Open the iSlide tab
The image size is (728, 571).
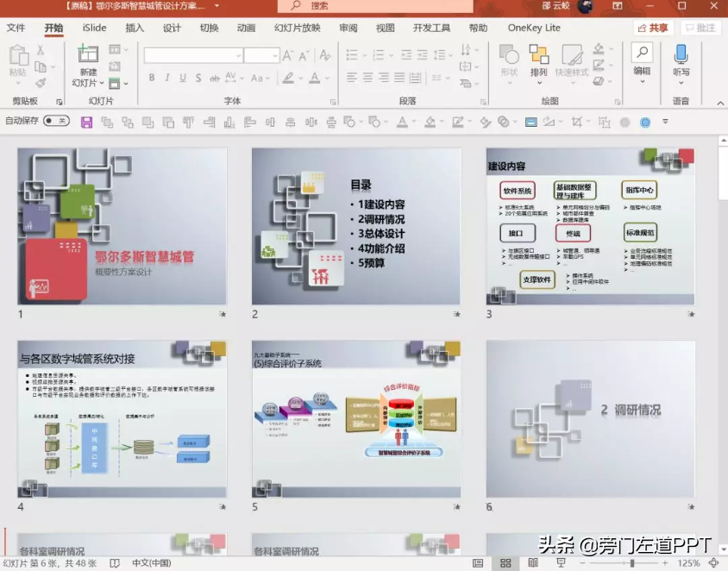(94, 28)
